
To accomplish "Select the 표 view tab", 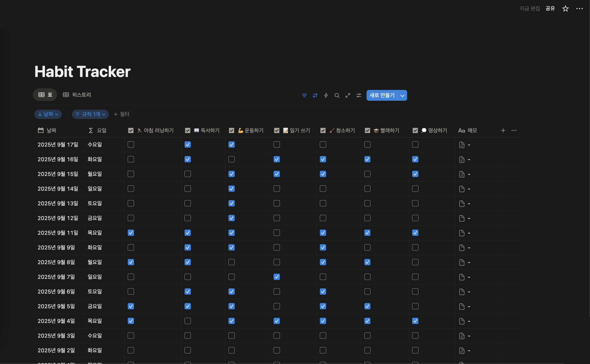I will coord(45,95).
